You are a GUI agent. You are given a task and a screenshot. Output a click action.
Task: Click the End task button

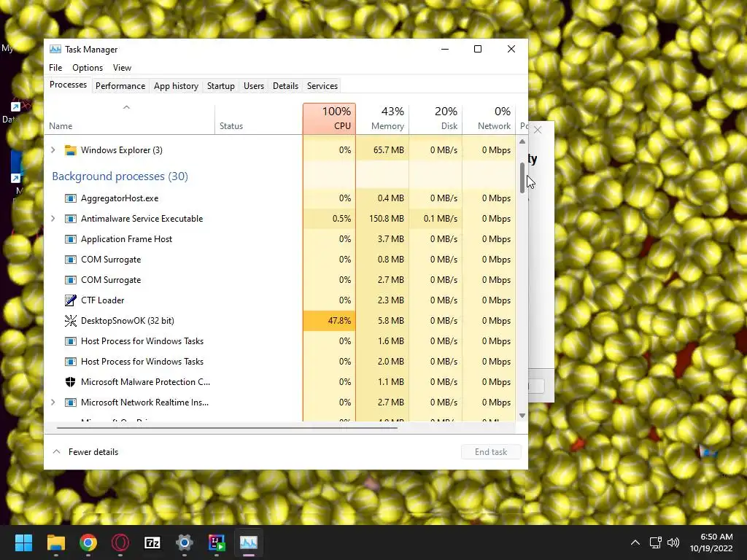click(x=491, y=452)
